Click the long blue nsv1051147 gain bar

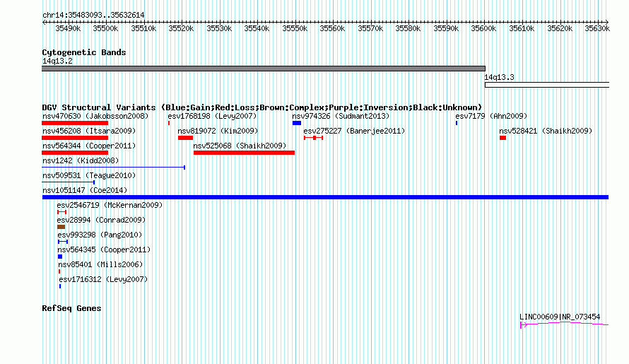coord(325,197)
